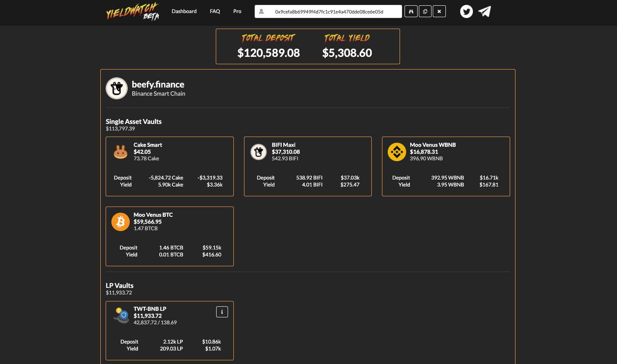Click the beefy.finance cow logo
The height and width of the screenshot is (364, 617).
[117, 88]
